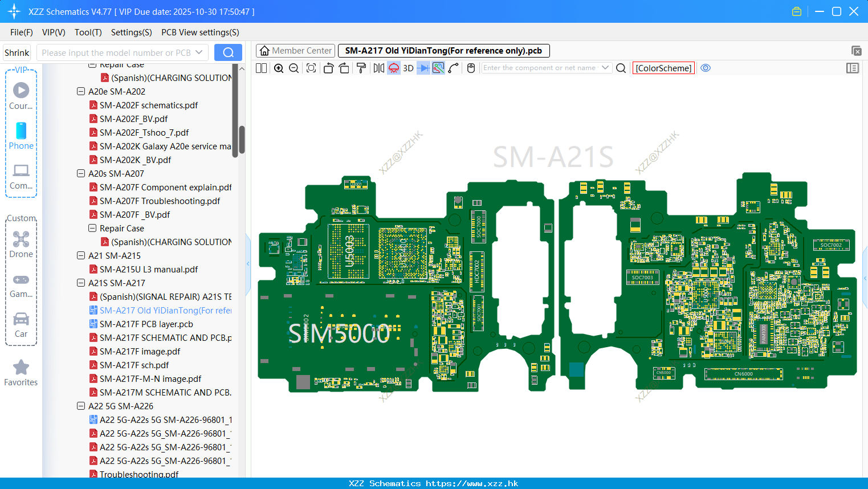Open SM-A207F Troubleshooting.pdf
This screenshot has width=868, height=489.
tap(160, 201)
